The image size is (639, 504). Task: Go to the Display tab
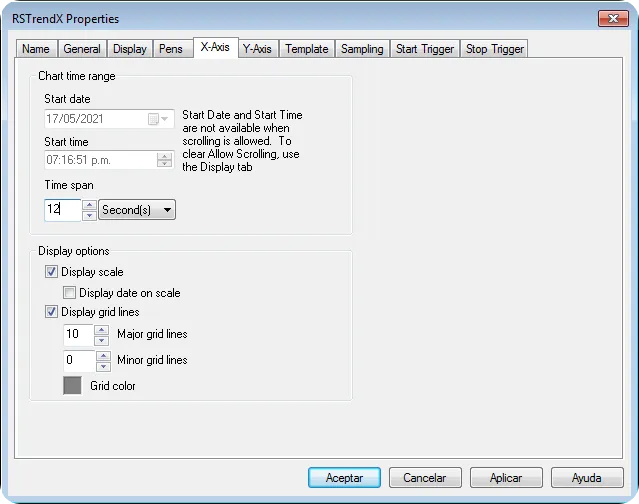click(x=130, y=49)
